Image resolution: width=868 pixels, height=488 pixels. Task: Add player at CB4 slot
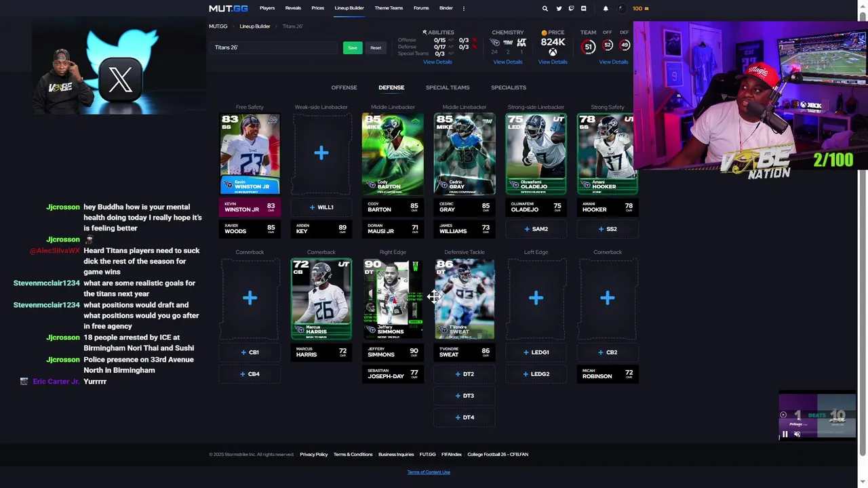[x=250, y=374]
